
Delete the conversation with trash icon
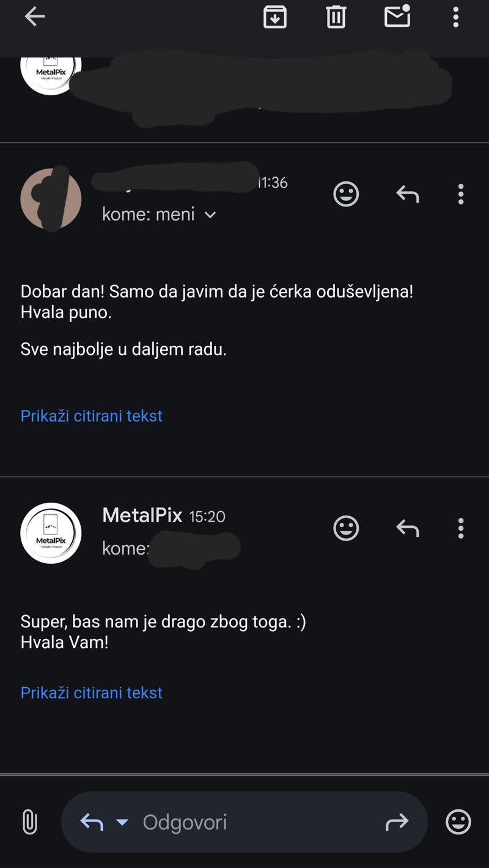click(x=336, y=17)
